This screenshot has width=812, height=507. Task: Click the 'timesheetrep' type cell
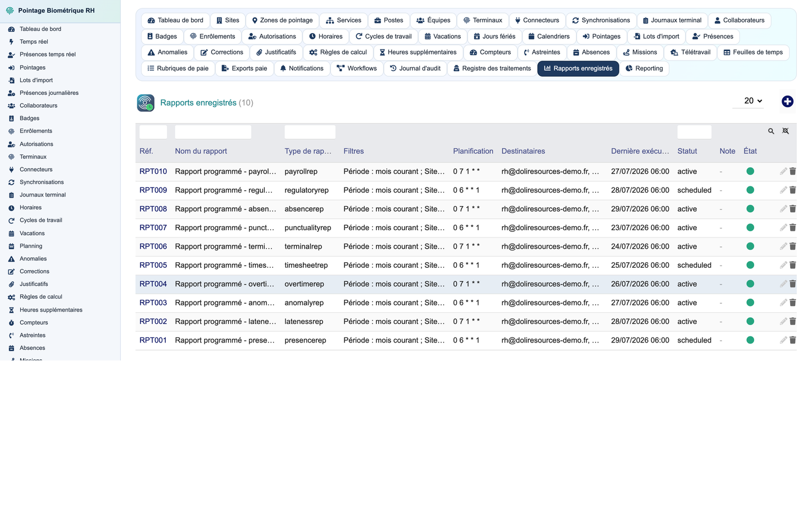(306, 265)
